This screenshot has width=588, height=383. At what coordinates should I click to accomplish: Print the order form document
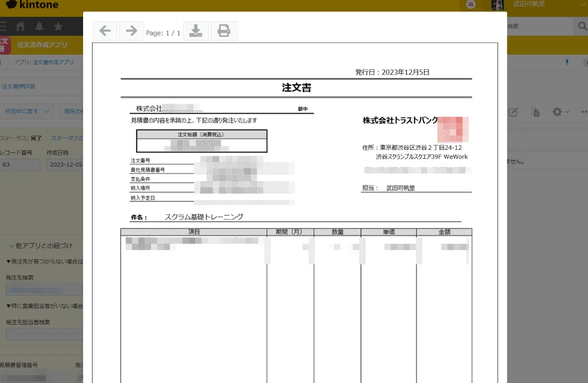click(x=224, y=31)
